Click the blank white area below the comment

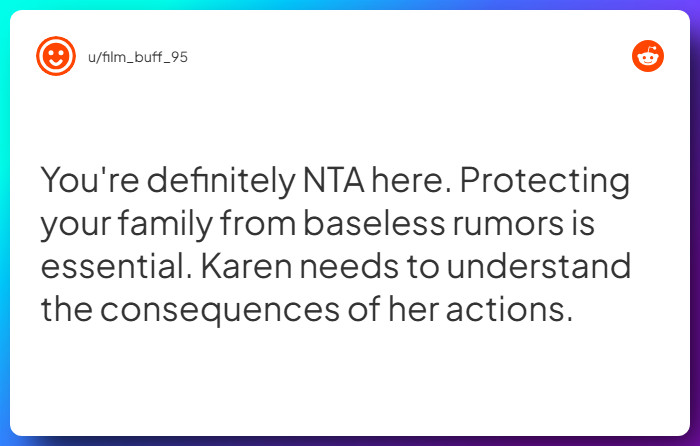click(x=350, y=385)
